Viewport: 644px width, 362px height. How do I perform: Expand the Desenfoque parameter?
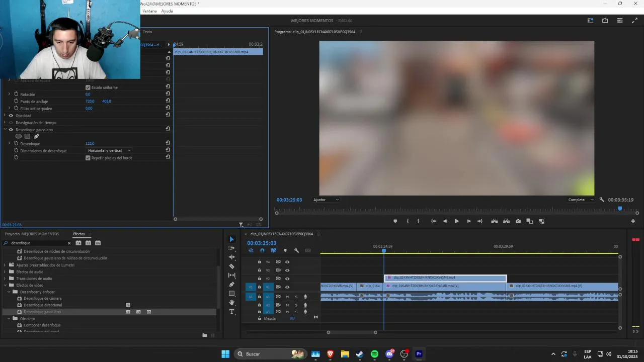tap(9, 143)
